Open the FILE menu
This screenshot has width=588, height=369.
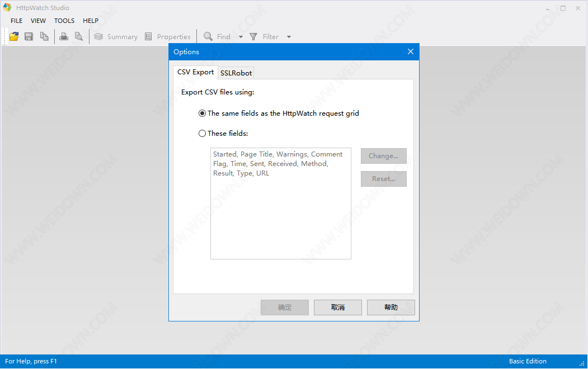coord(16,21)
